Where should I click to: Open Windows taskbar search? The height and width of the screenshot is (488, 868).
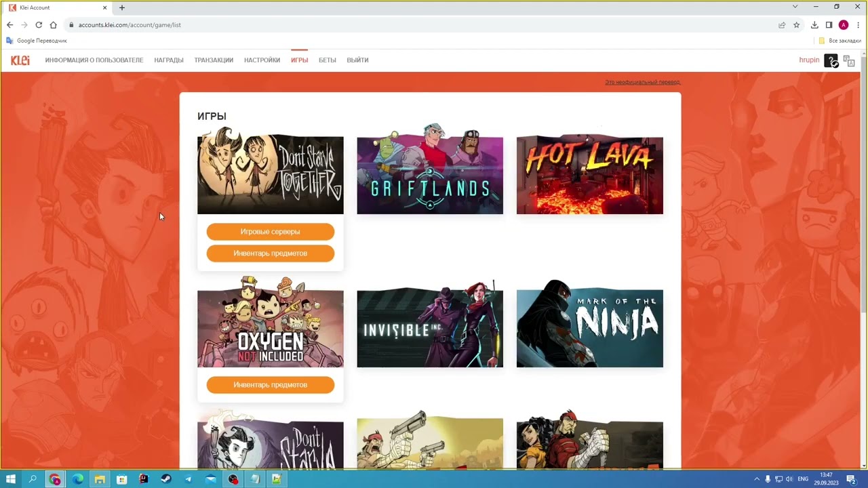32,479
